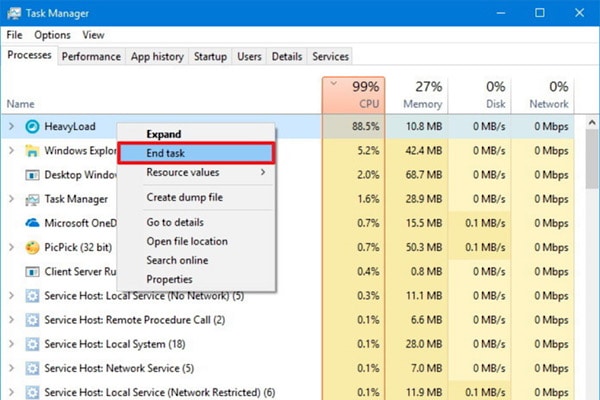Expand the Windows Explorer process group
The height and width of the screenshot is (400, 600).
(x=11, y=151)
